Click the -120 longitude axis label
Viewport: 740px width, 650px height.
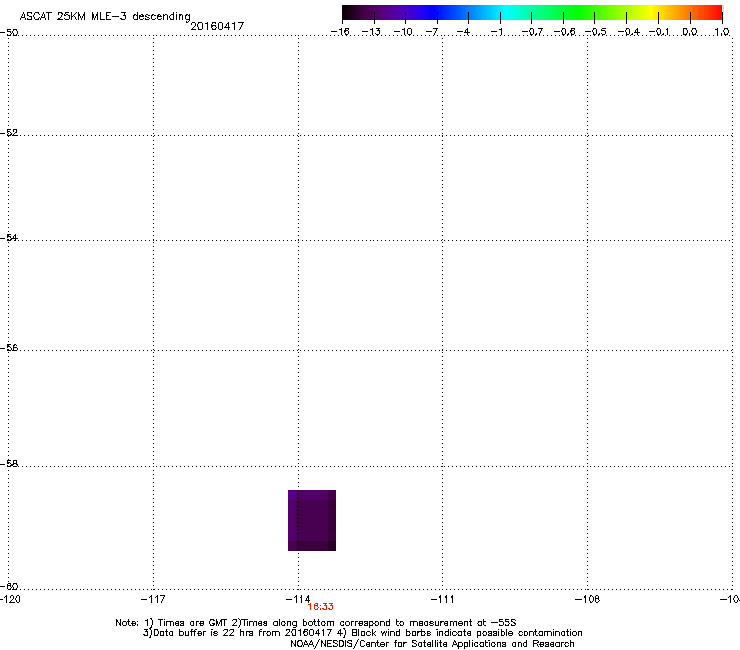pos(10,599)
